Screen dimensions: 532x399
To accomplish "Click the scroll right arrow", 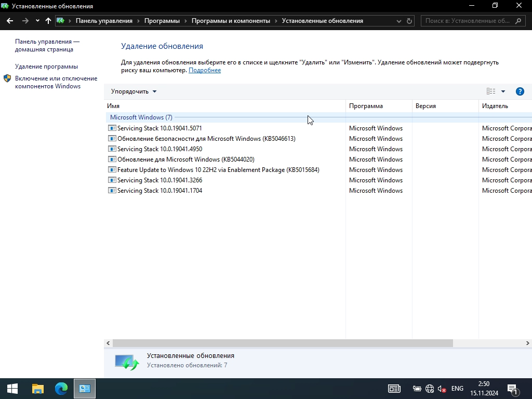I will click(x=528, y=343).
